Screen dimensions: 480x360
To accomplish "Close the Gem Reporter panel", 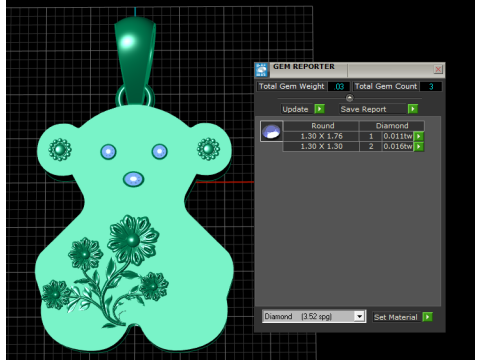I will click(438, 69).
